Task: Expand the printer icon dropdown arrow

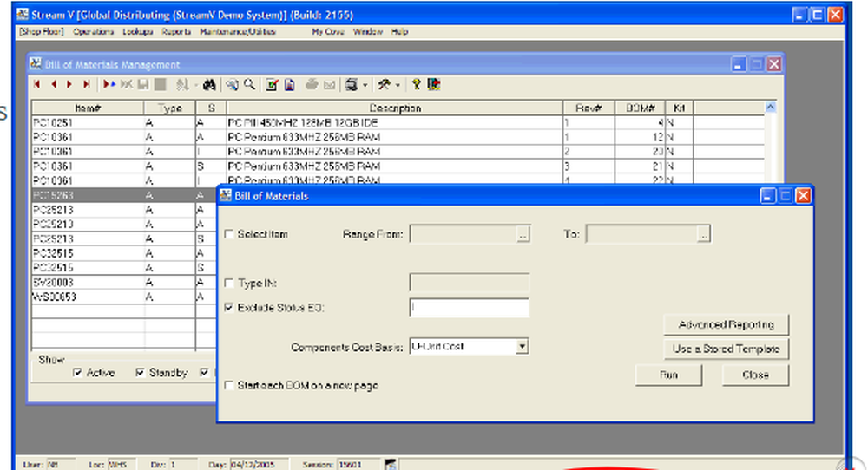Action: pyautogui.click(x=365, y=86)
